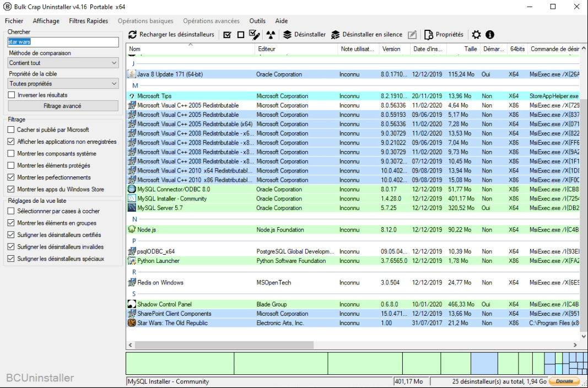Click the reload uninstallers refresh icon
The image size is (588, 388).
[x=132, y=35]
